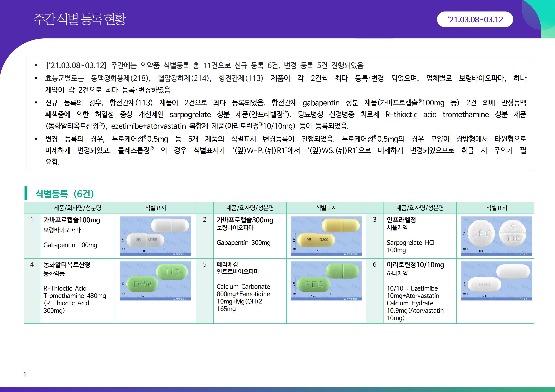Click the 식별등록 (6건) section heading
This screenshot has height=392, width=555.
(x=64, y=194)
